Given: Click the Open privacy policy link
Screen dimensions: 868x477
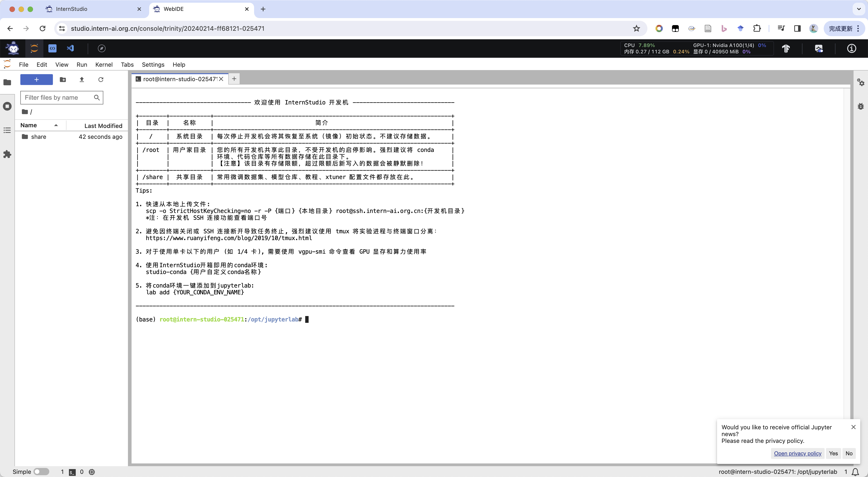Looking at the screenshot, I should [797, 453].
